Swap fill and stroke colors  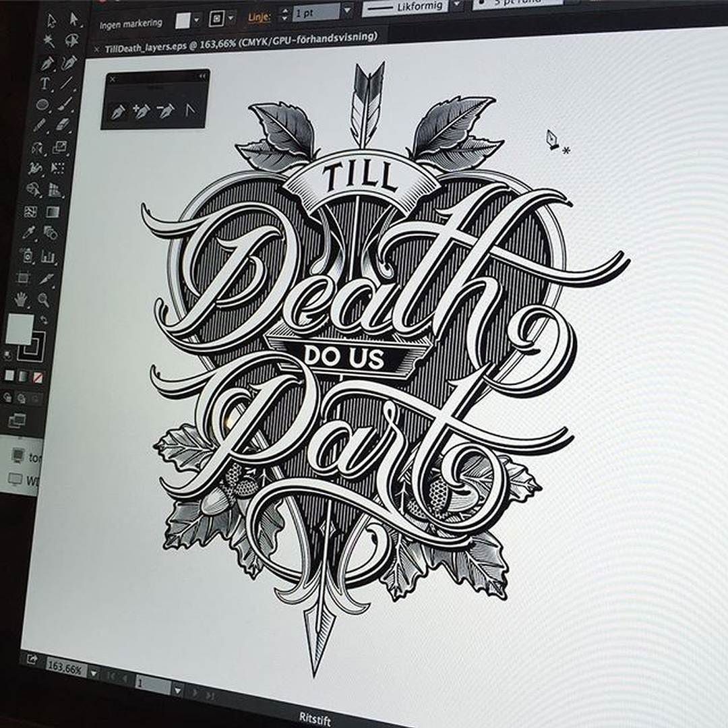pos(44,320)
